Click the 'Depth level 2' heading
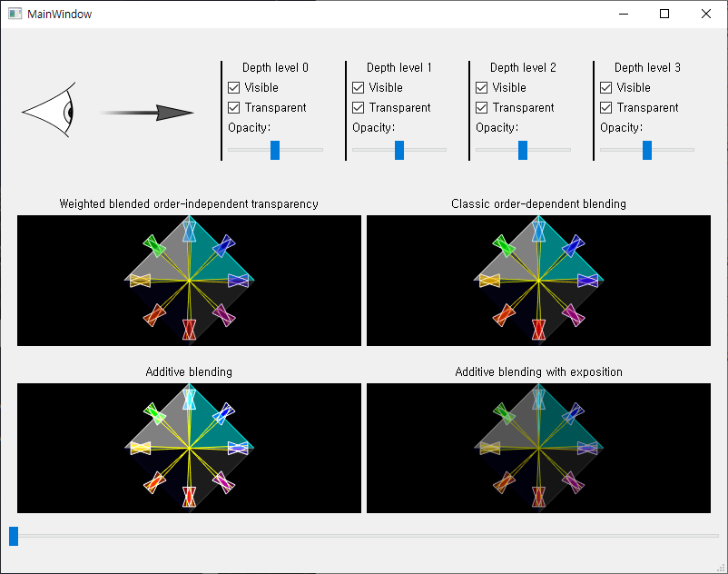This screenshot has height=574, width=728. [x=523, y=67]
